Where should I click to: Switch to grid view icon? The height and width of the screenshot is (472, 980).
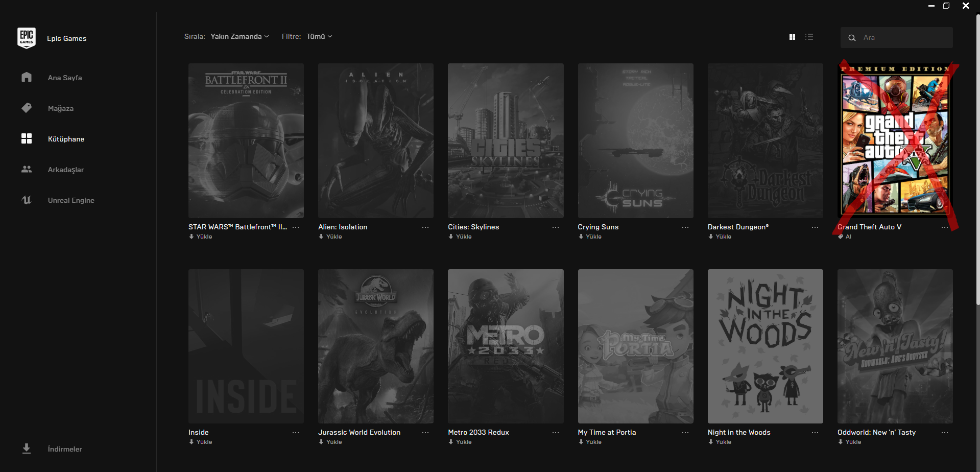[x=792, y=37]
